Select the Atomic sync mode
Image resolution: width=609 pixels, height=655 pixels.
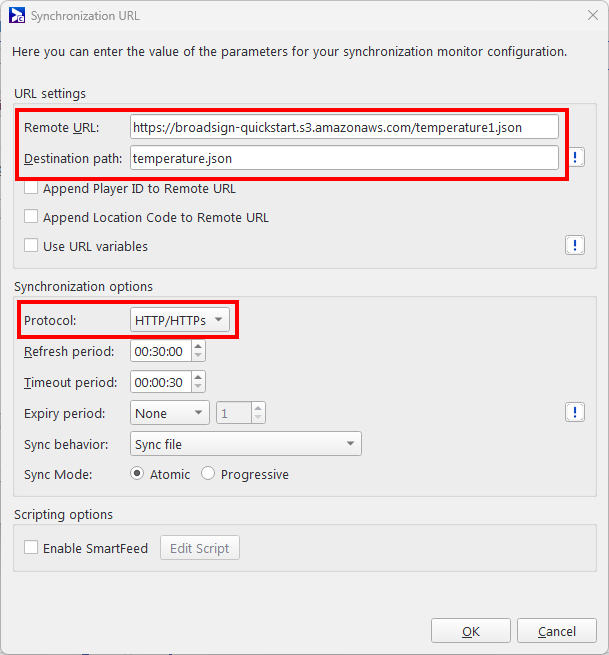pos(137,474)
